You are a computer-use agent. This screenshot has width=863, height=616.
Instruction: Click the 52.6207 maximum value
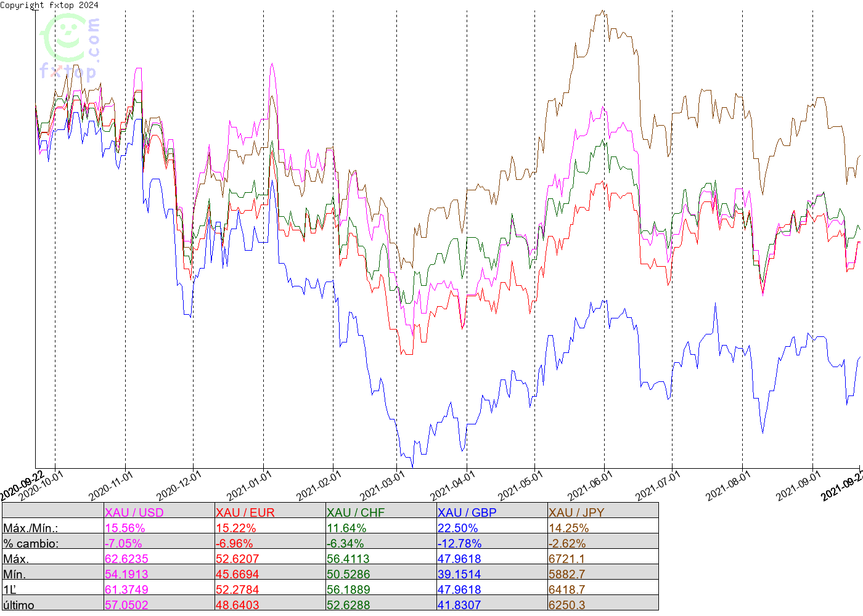[237, 559]
